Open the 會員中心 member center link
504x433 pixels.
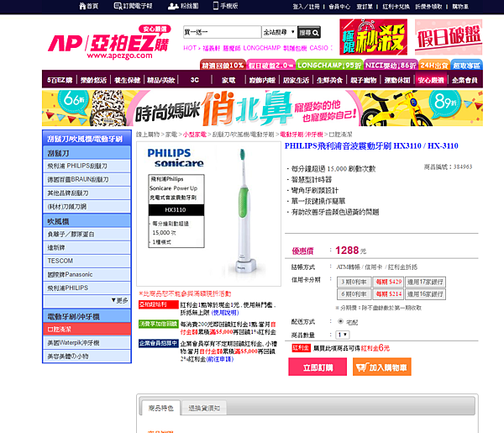point(339,7)
